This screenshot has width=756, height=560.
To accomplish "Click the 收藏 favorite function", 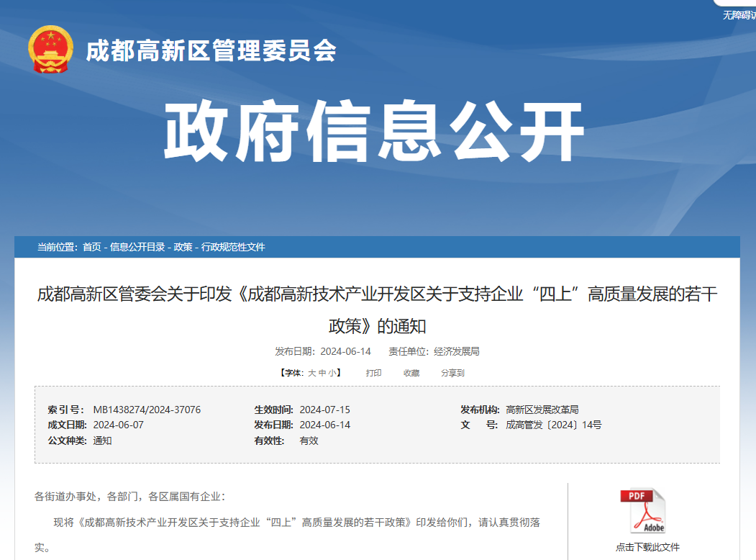I will [x=411, y=372].
